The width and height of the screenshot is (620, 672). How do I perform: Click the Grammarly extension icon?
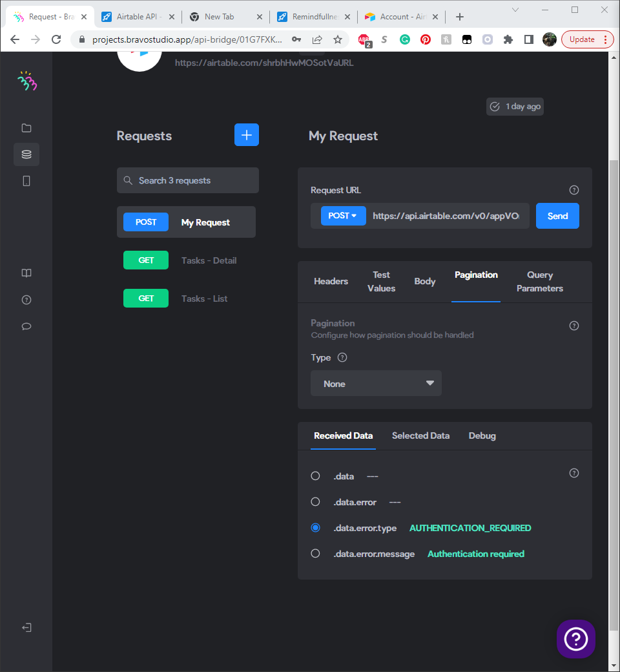404,40
